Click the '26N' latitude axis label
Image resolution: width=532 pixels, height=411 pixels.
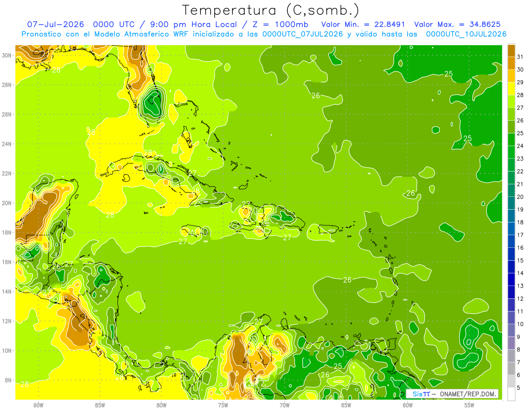click(7, 114)
